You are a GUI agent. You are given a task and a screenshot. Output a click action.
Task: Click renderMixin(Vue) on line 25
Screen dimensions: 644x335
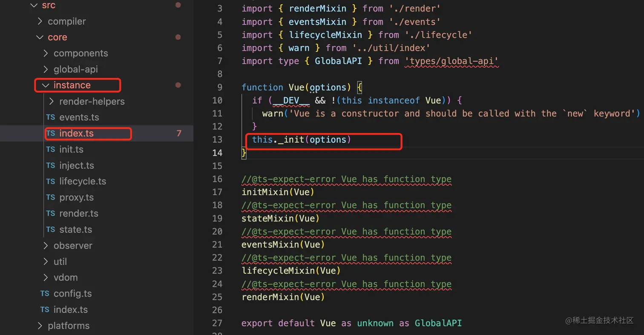click(283, 297)
